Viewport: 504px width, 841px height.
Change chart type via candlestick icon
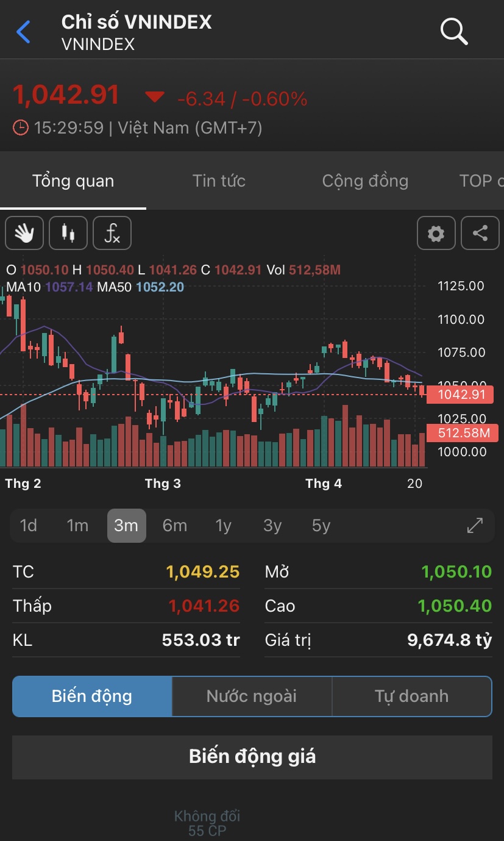click(x=68, y=233)
